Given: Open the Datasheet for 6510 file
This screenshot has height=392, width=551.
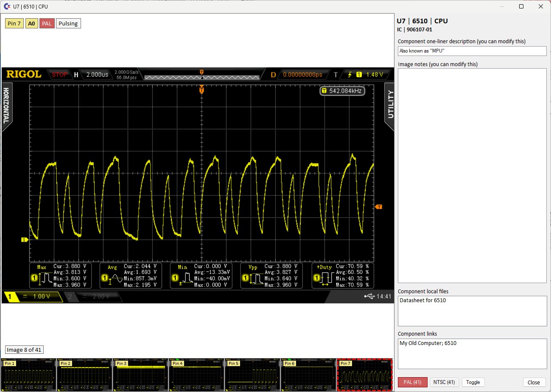Looking at the screenshot, I should (423, 300).
